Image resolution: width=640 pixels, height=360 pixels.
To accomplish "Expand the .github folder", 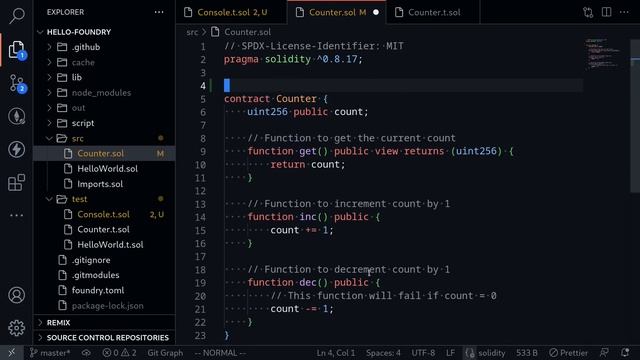I will pos(104,47).
